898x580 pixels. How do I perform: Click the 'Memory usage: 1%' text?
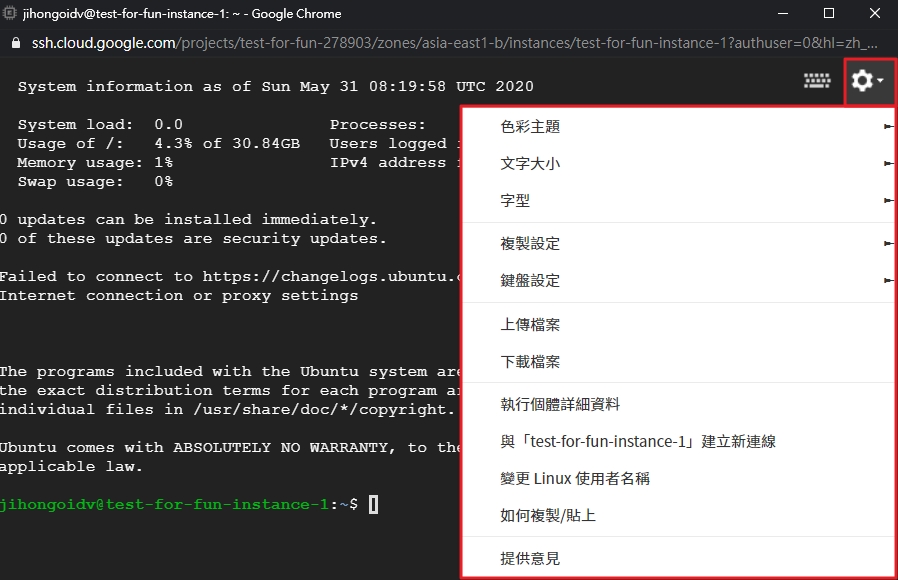click(95, 163)
